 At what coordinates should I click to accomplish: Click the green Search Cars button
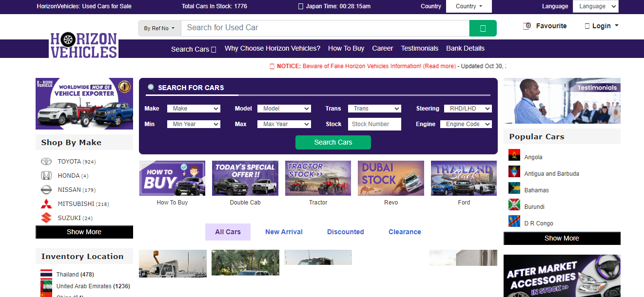point(333,142)
